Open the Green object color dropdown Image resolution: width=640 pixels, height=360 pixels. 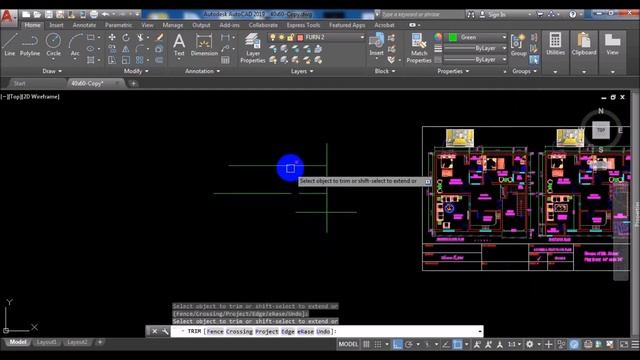tap(504, 37)
